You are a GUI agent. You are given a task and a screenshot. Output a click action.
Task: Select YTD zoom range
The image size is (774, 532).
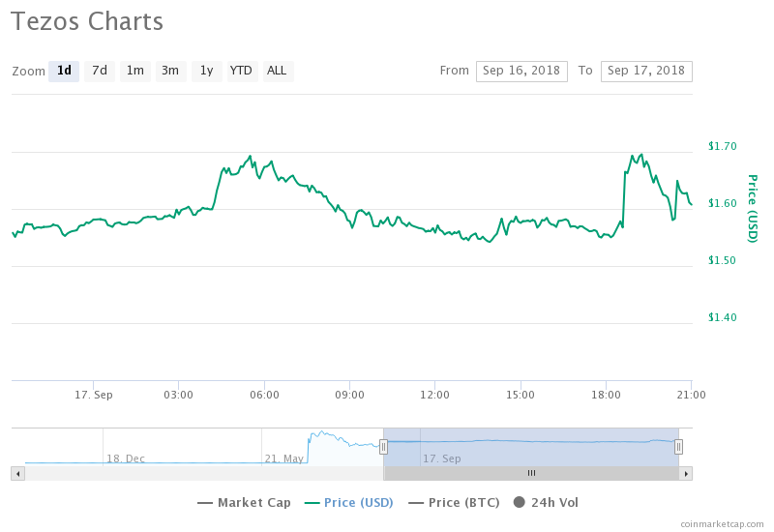pyautogui.click(x=243, y=71)
